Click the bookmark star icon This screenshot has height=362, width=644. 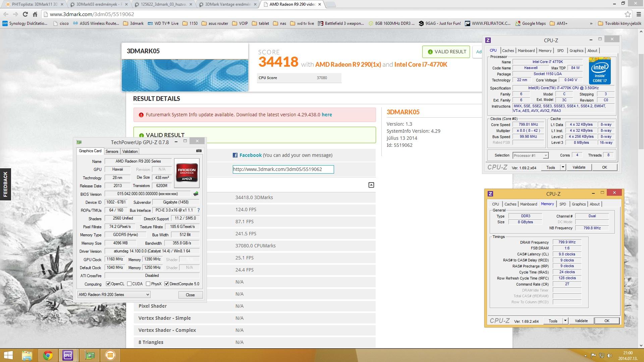628,14
